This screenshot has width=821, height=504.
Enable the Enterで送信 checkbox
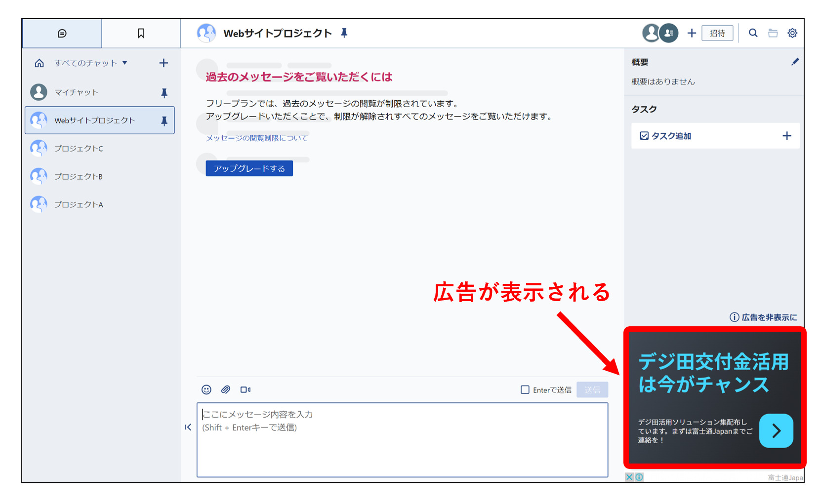coord(525,389)
